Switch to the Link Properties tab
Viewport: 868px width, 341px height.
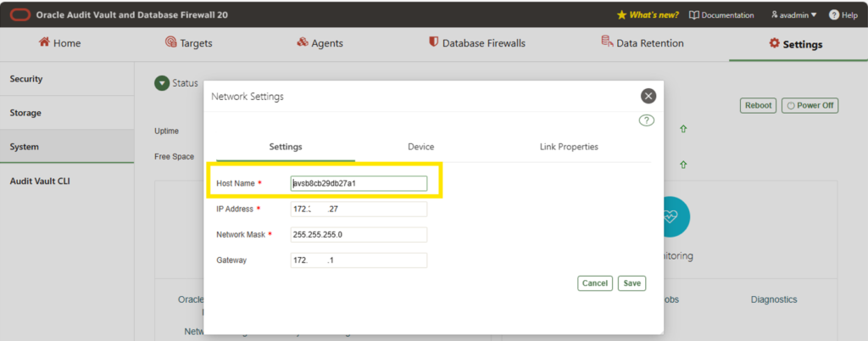click(x=569, y=147)
